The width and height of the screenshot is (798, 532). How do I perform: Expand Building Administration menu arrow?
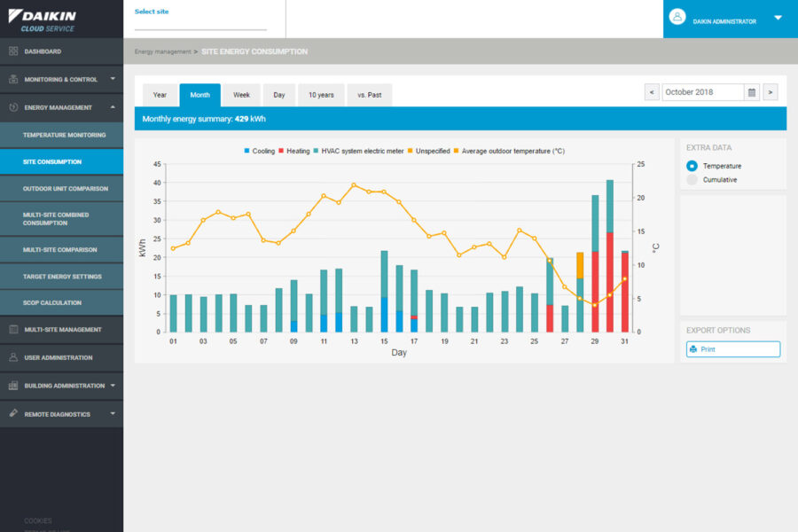click(x=113, y=386)
